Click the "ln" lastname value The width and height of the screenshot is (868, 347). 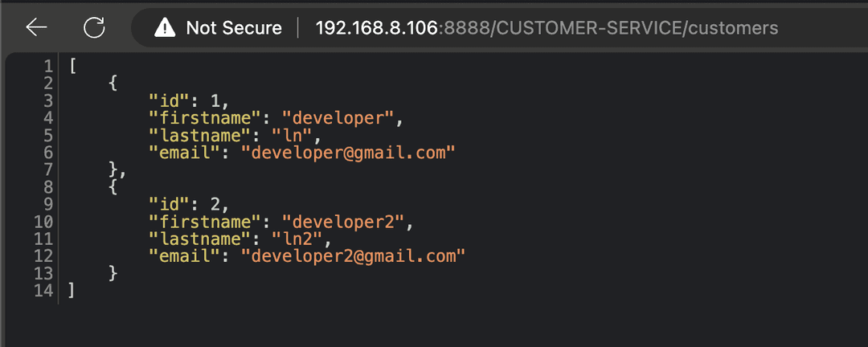(x=289, y=135)
